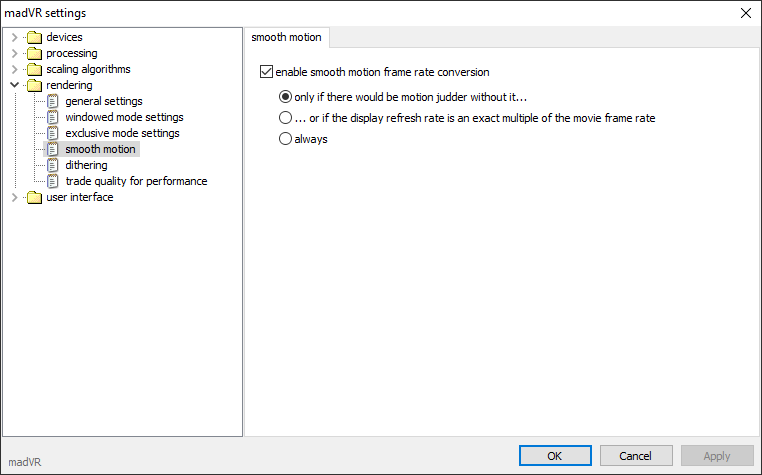The height and width of the screenshot is (475, 762).
Task: Select 'only if there would be motion judder' option
Action: pyautogui.click(x=285, y=97)
